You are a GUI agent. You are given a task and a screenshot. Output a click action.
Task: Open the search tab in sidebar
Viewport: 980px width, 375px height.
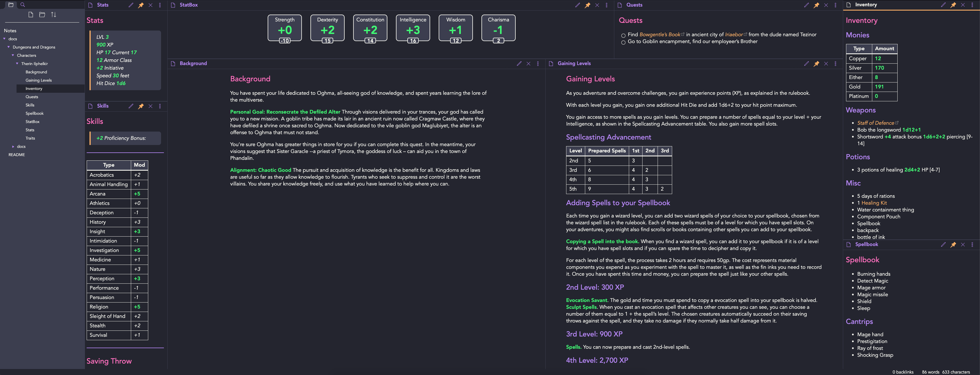(23, 5)
